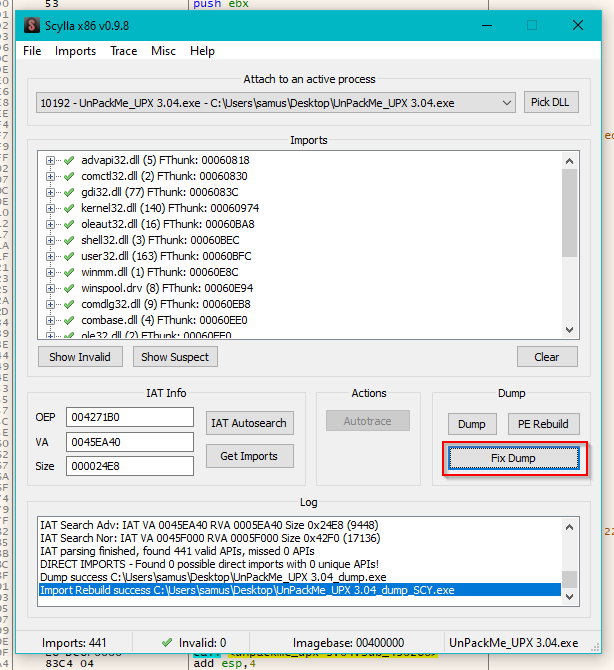The image size is (614, 670).
Task: Select oleaut32.dll (16) FThunk: 00060BA8 row
Action: pyautogui.click(x=167, y=224)
